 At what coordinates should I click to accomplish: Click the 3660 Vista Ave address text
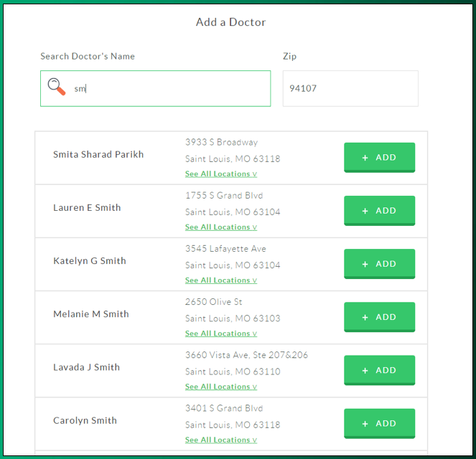point(246,355)
